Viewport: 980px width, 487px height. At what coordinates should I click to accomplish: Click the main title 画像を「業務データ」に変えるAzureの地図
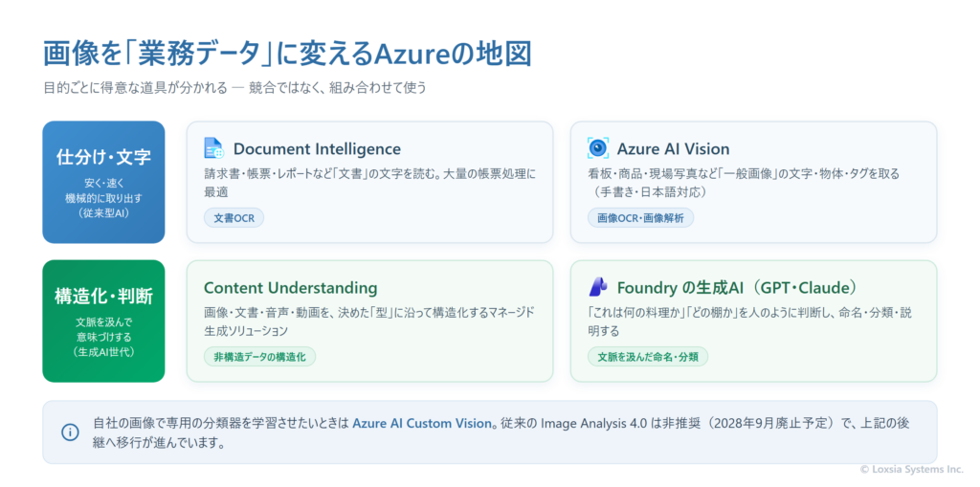(x=287, y=55)
